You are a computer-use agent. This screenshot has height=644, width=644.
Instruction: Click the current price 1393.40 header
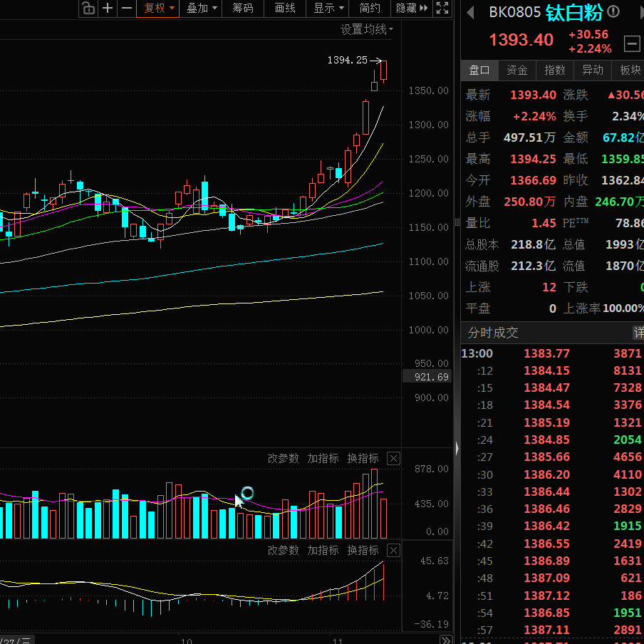tap(521, 40)
